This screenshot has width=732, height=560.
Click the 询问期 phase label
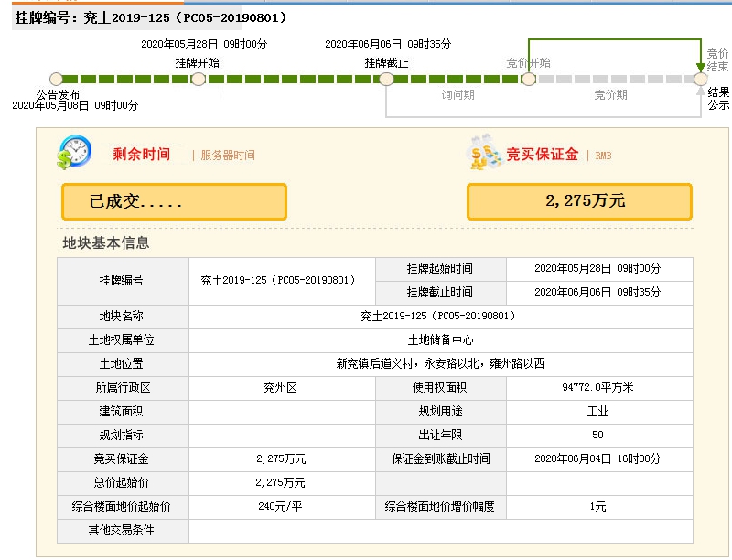(x=457, y=95)
